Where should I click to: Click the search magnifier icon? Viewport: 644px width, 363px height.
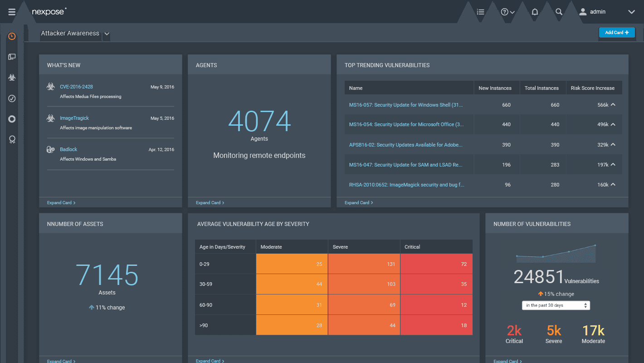point(558,11)
